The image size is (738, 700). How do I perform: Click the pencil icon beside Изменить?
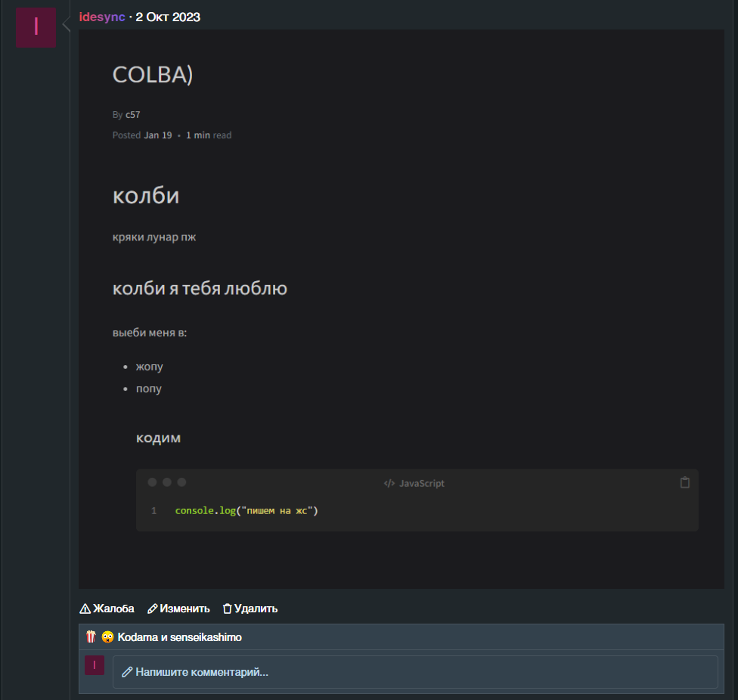pos(153,609)
